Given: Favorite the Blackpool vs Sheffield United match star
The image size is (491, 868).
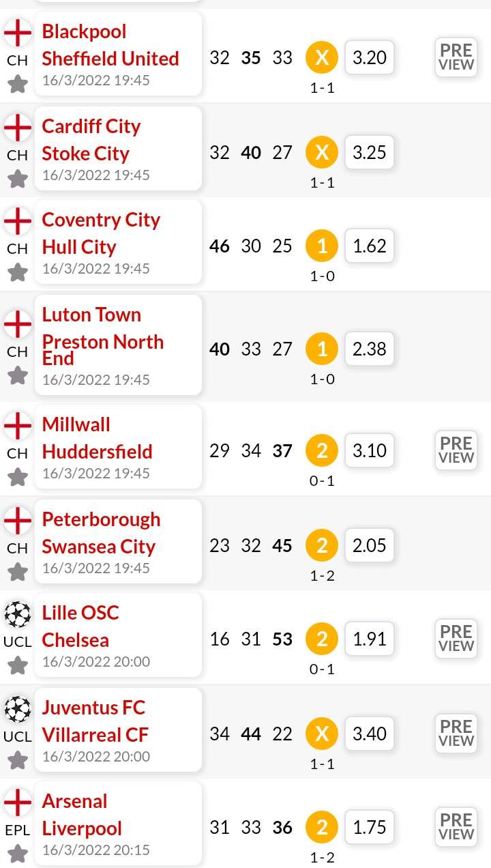Looking at the screenshot, I should point(18,85).
